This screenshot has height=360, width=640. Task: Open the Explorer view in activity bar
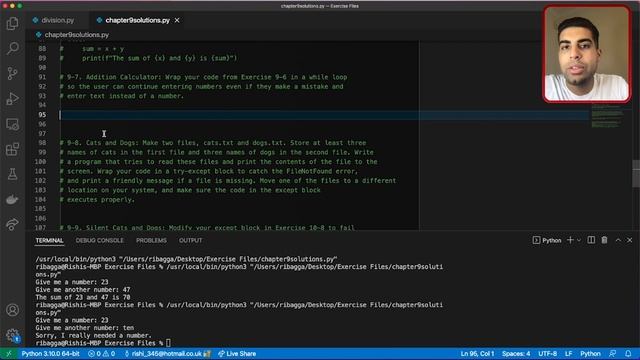click(x=12, y=24)
